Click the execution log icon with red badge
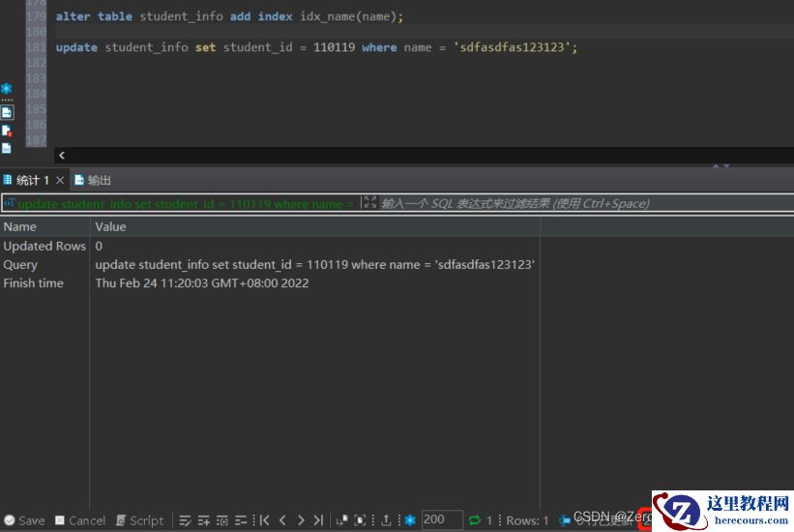This screenshot has height=532, width=794. 7,131
